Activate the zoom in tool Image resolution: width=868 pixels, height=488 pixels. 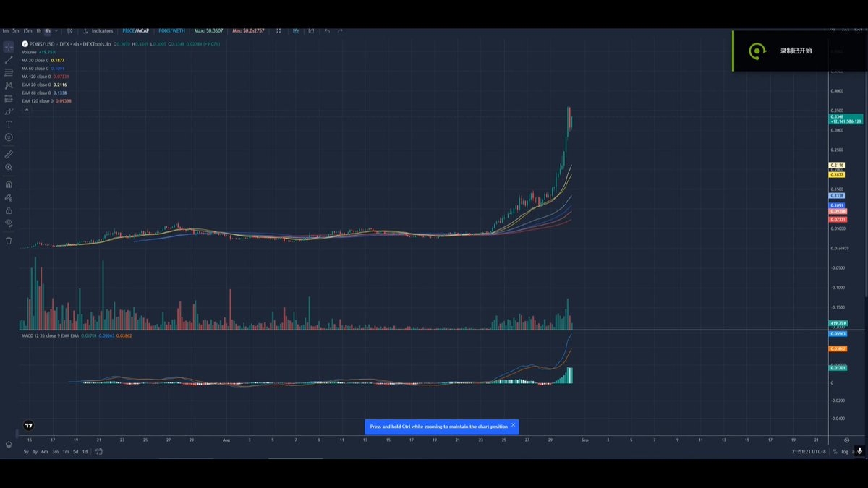9,167
